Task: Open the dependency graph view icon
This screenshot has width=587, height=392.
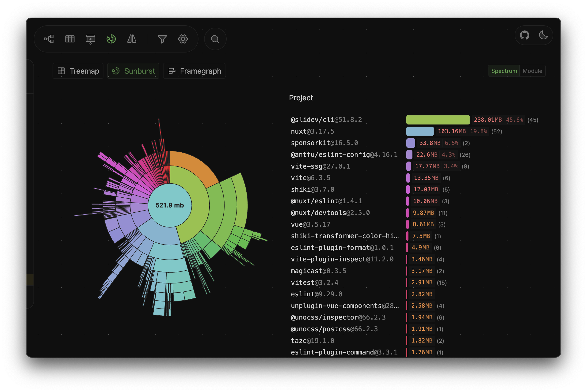Action: tap(49, 39)
